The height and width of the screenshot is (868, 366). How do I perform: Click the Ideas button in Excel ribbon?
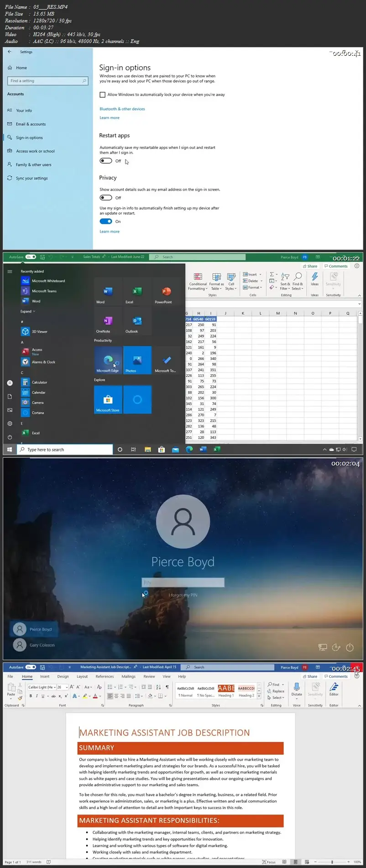314,279
